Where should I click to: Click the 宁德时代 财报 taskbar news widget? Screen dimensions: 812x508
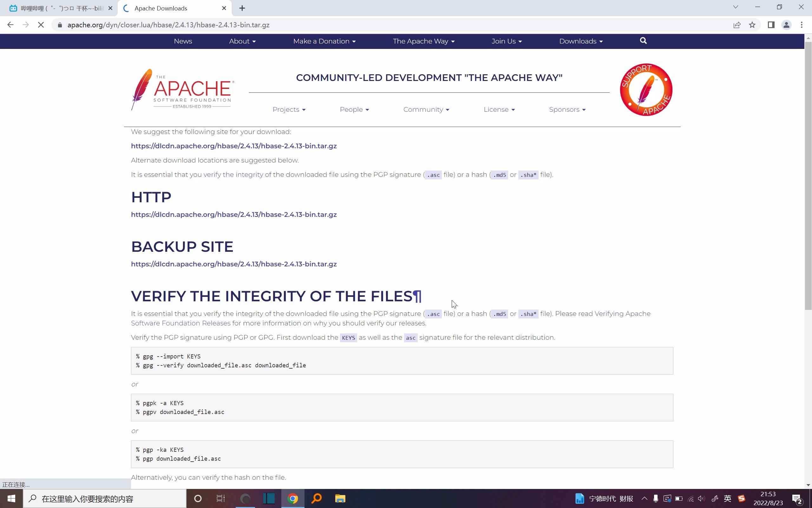pyautogui.click(x=604, y=498)
